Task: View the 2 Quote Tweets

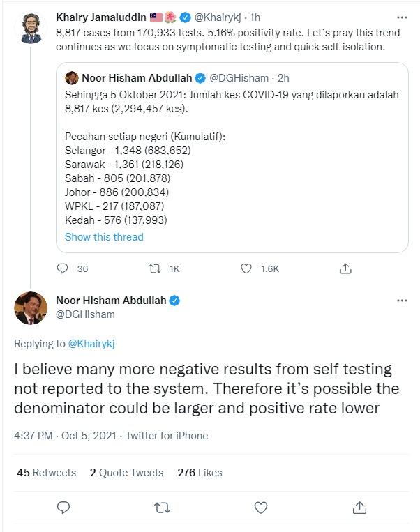Action: pyautogui.click(x=126, y=473)
